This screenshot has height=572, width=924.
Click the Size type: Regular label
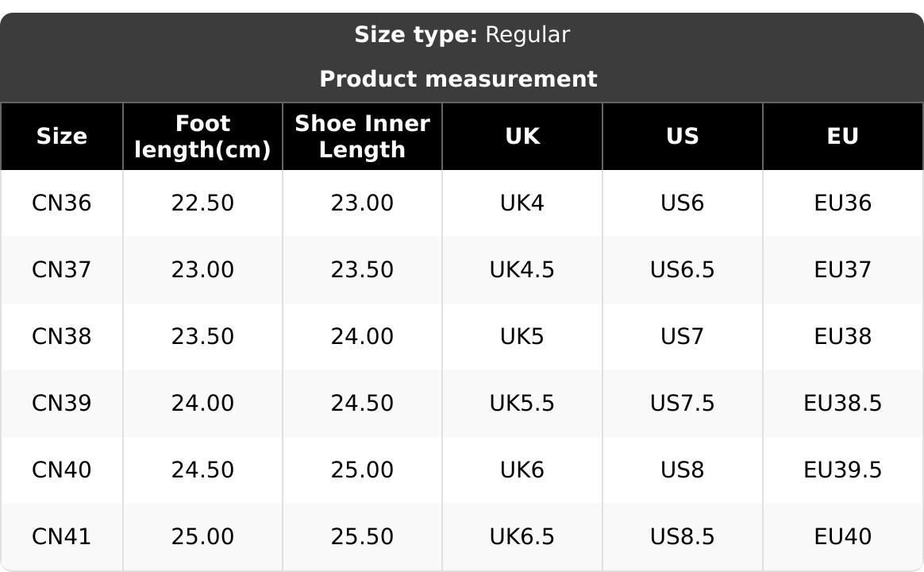pos(461,35)
